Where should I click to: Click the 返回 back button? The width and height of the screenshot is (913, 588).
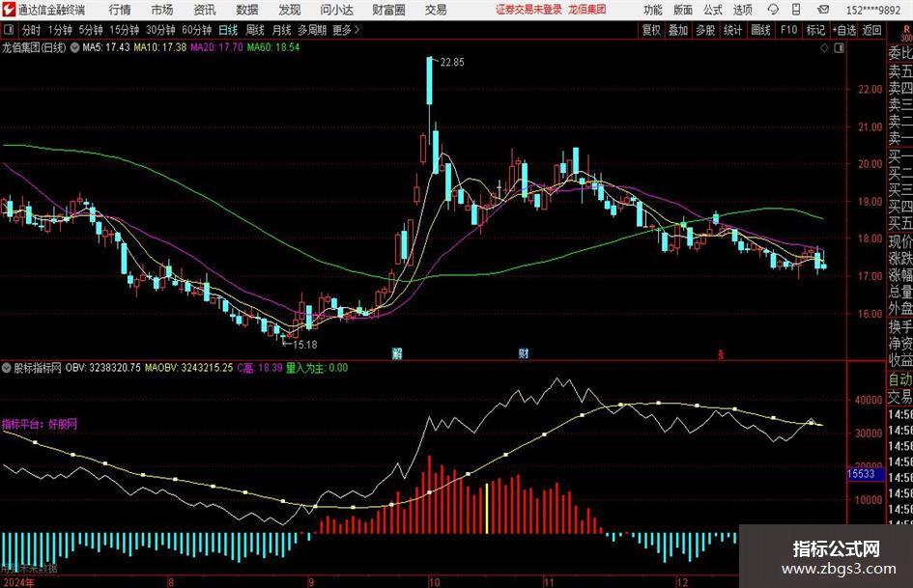pos(871,30)
